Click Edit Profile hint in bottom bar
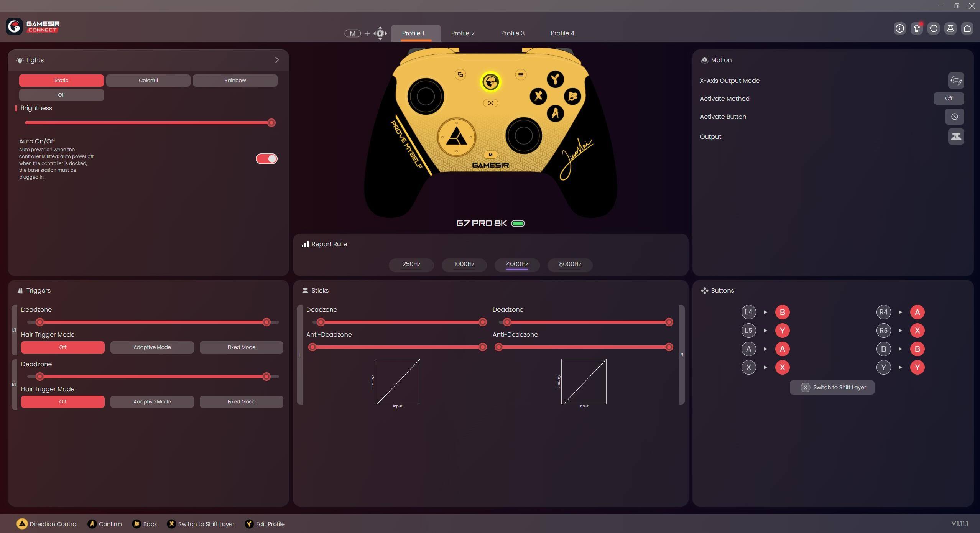980x533 pixels. [265, 524]
